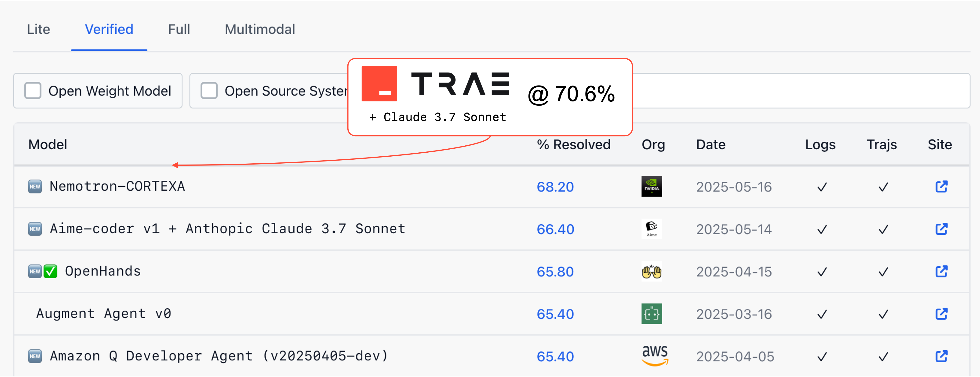Click the Augment green org logo
Screen dimensions: 980x377
pos(651,314)
